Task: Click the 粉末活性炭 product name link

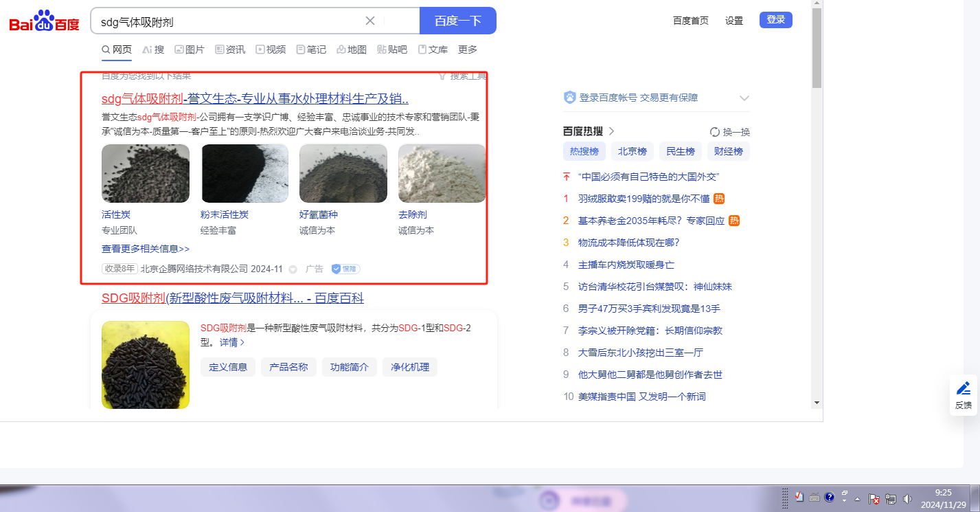Action: (x=225, y=214)
